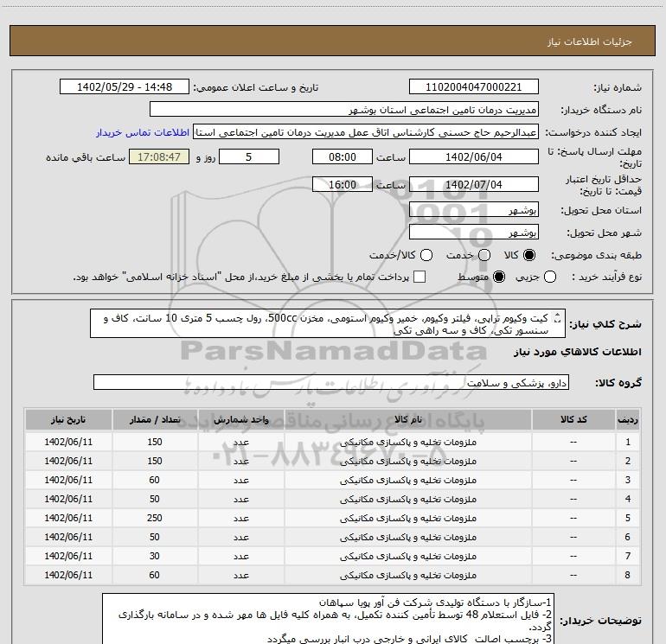The width and height of the screenshot is (666, 644).
Task: Click the اطلاعات کالاهای مورد نیاز heading
Action: [578, 352]
